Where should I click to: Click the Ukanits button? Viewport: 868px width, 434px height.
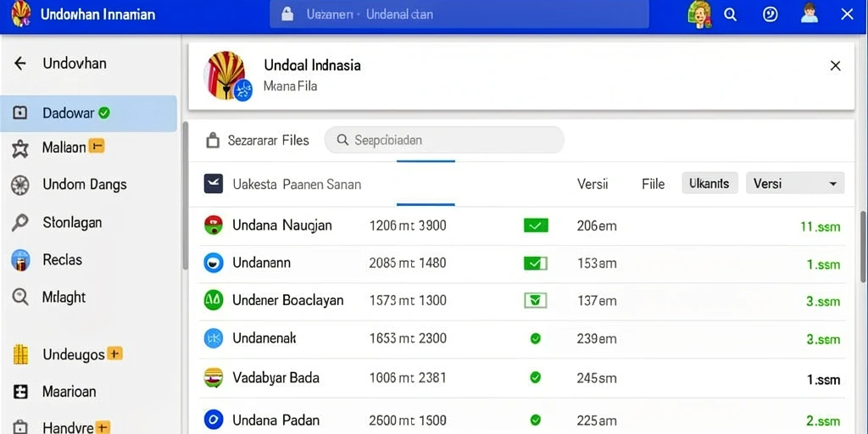pyautogui.click(x=709, y=183)
